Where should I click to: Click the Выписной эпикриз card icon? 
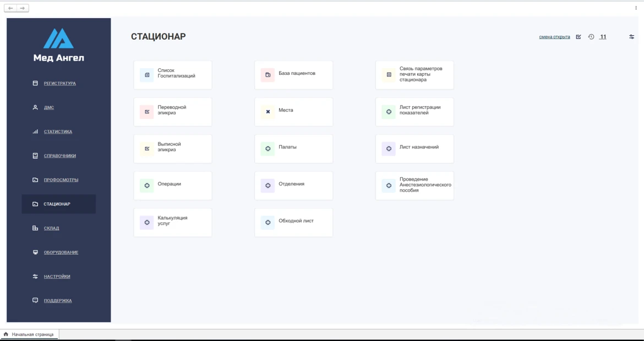[x=146, y=149]
